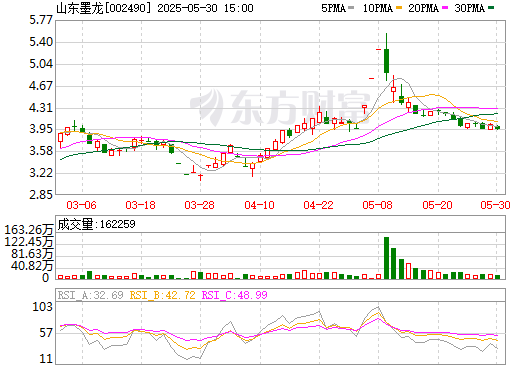Click the 5PMA gray legend swatch
Screen dimensions: 520x365
click(351, 8)
